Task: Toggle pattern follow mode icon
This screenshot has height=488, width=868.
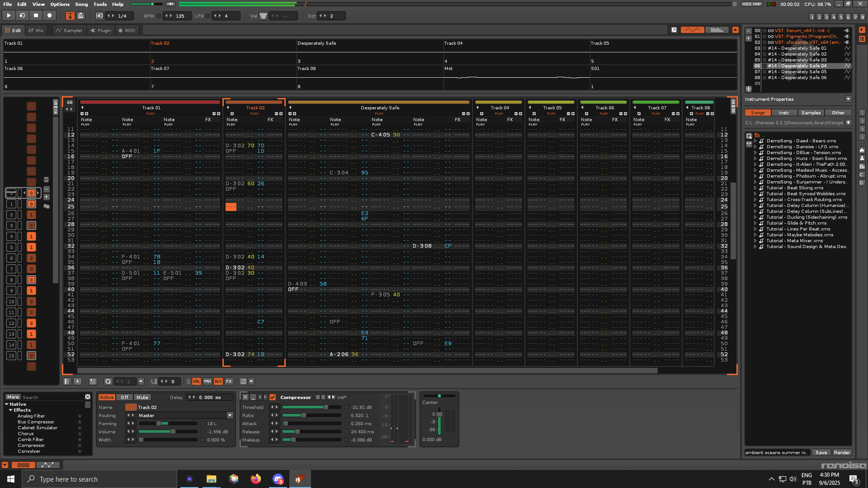Action: click(x=70, y=16)
